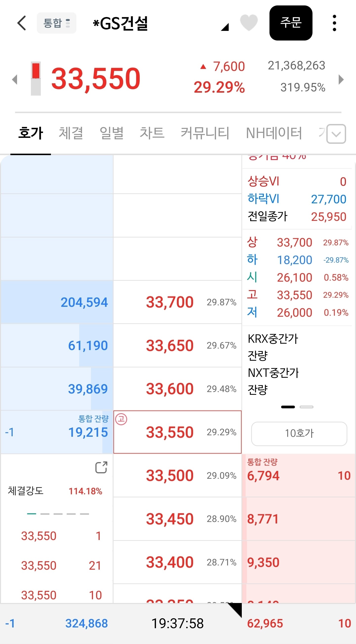
Task: Open the 커뮤니티 tab
Action: coord(205,133)
